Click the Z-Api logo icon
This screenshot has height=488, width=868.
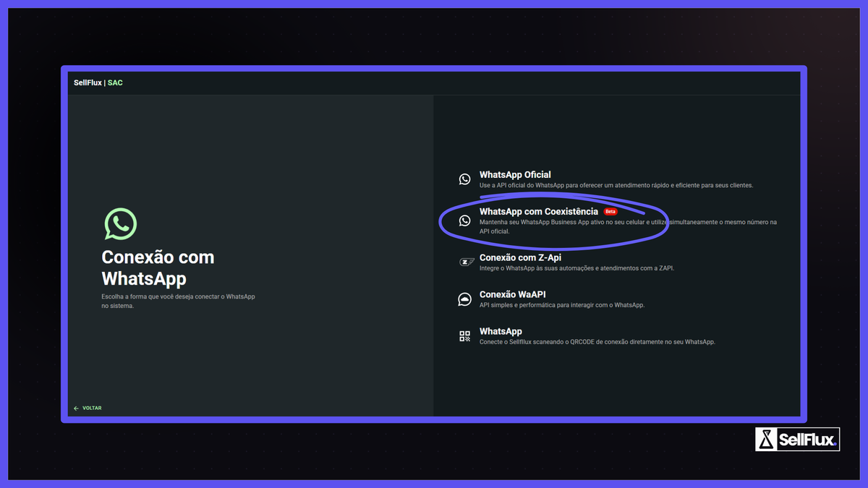point(467,262)
